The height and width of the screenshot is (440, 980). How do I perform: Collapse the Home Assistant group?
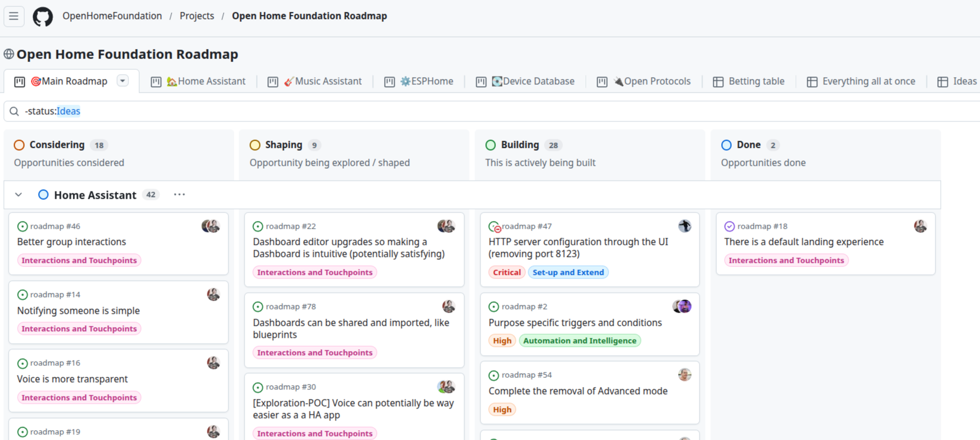[x=19, y=195]
